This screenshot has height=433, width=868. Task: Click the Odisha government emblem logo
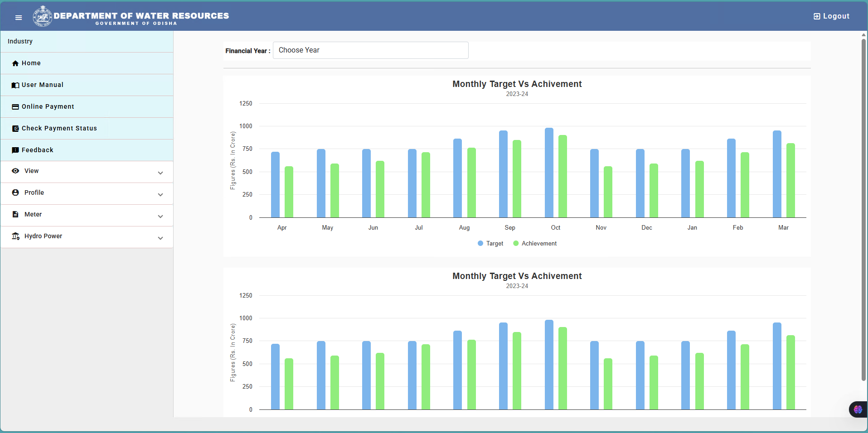(43, 16)
